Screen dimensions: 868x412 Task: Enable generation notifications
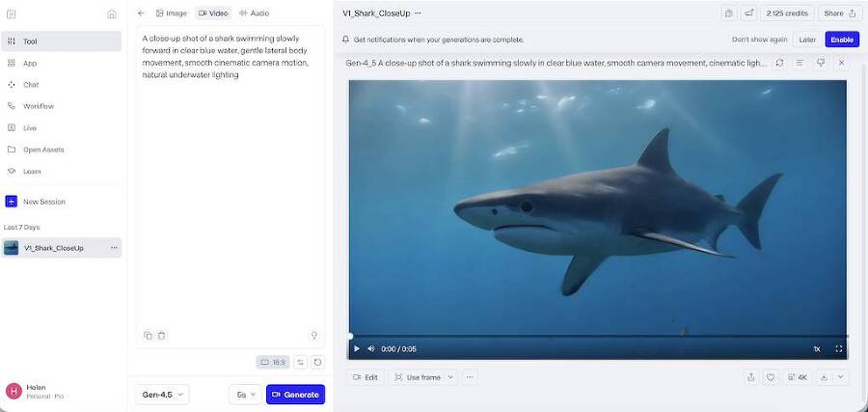pyautogui.click(x=842, y=40)
